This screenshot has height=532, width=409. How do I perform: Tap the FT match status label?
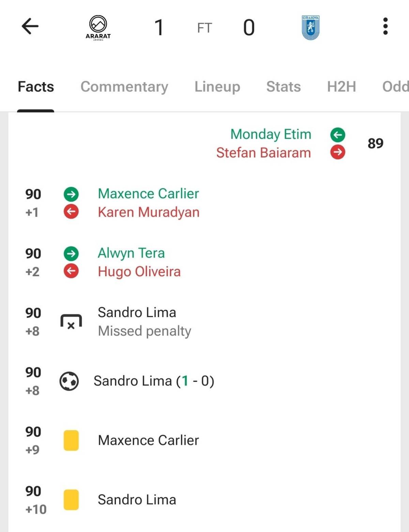[204, 28]
